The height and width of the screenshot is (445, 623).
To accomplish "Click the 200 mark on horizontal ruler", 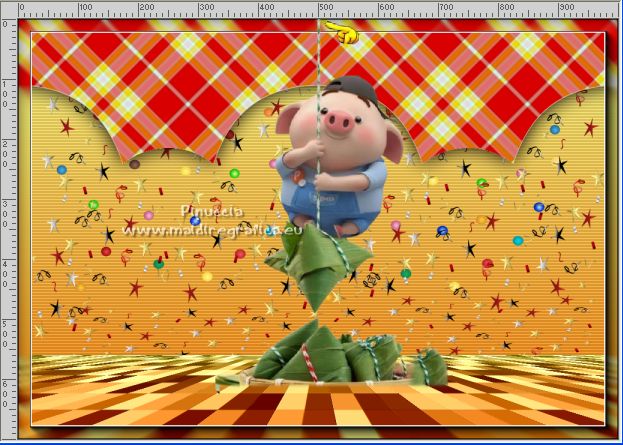I will 146,7.
